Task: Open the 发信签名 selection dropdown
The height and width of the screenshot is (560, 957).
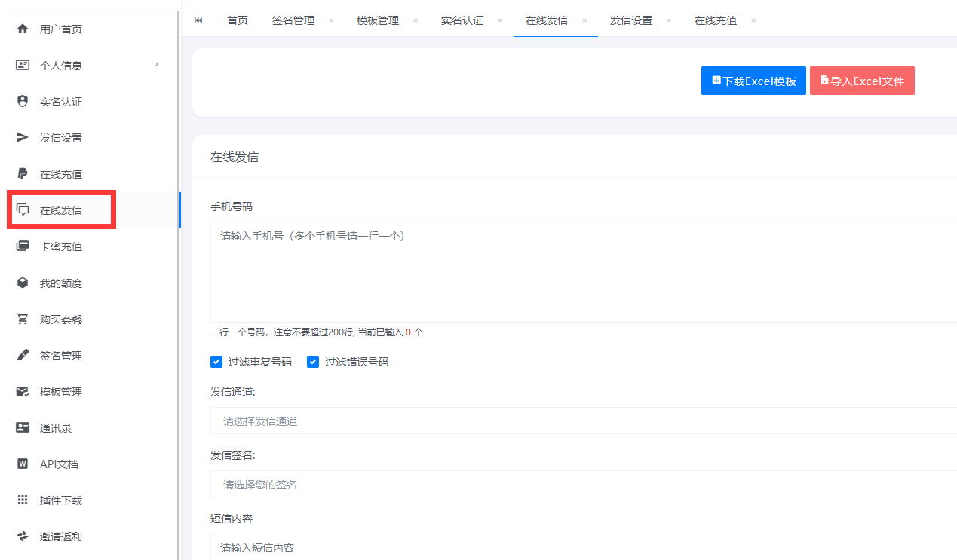Action: (582, 485)
